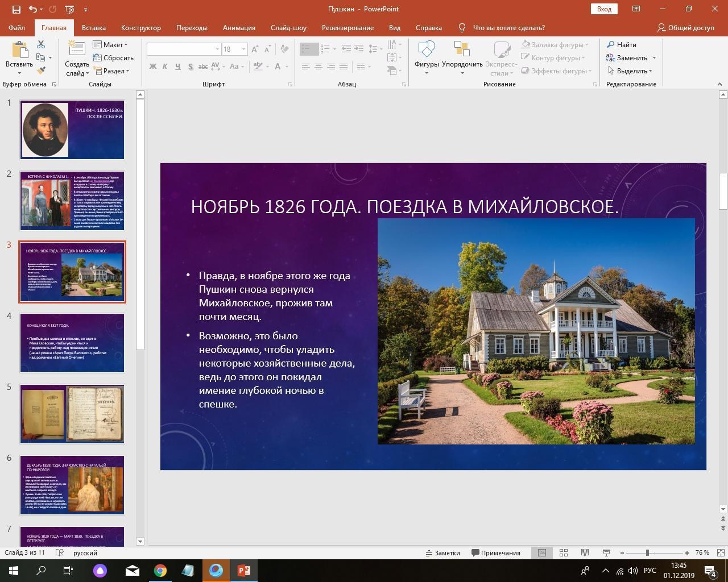
Task: Start slideshow from status bar icon
Action: click(606, 553)
